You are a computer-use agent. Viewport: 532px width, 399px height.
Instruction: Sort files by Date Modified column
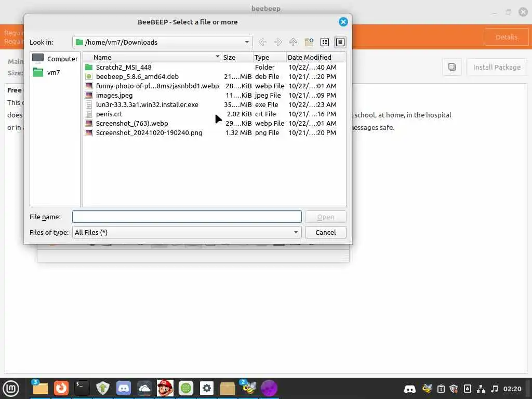pyautogui.click(x=315, y=57)
